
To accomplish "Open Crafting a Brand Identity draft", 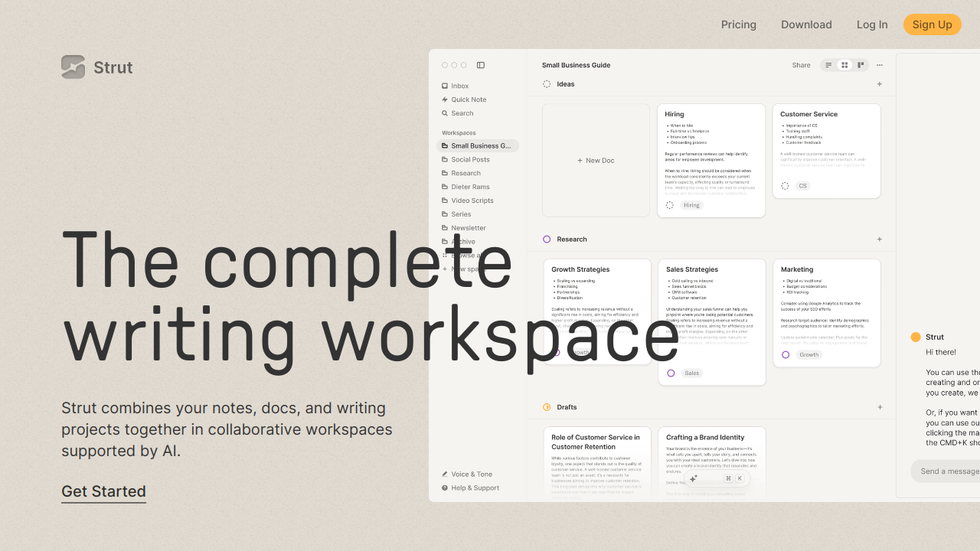I will click(712, 464).
